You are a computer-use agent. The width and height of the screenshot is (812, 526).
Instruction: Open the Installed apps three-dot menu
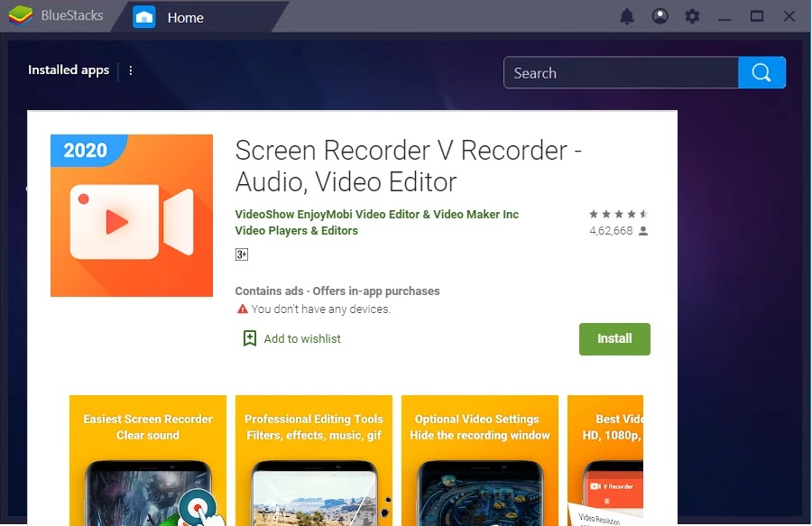click(x=131, y=70)
